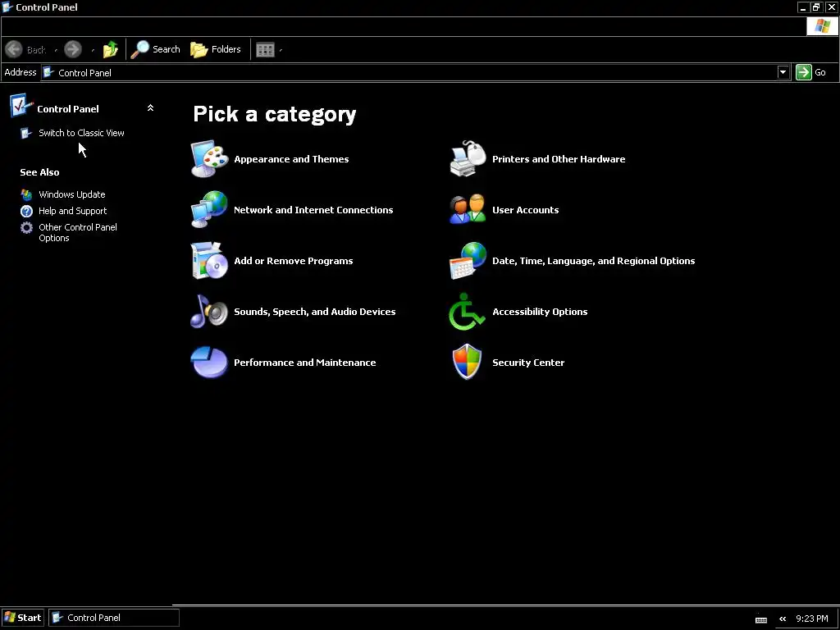This screenshot has width=840, height=630.
Task: Click the Sounds, Speech, and Audio Devices link
Action: coord(314,312)
